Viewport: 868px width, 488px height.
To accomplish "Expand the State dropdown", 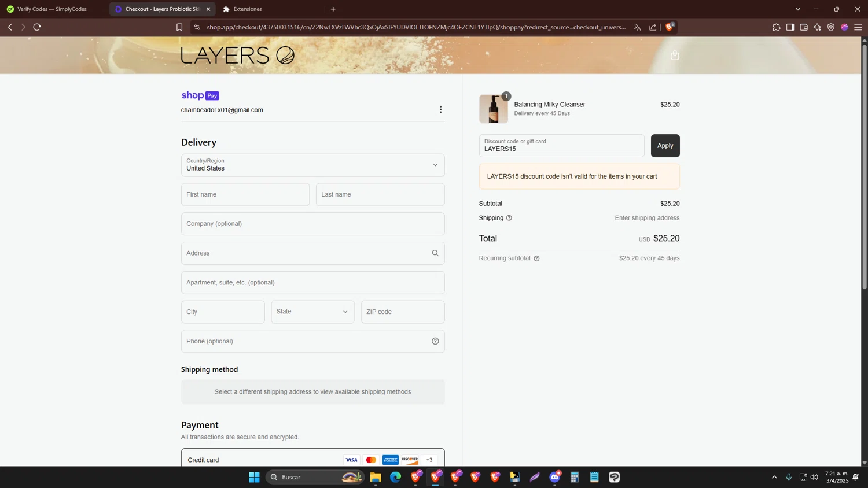I will coord(313,312).
